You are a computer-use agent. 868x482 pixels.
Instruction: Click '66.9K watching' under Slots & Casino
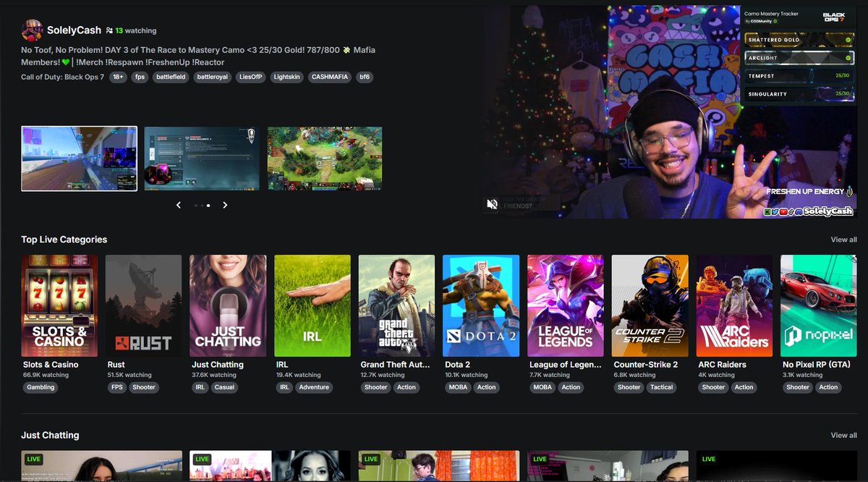click(x=46, y=376)
